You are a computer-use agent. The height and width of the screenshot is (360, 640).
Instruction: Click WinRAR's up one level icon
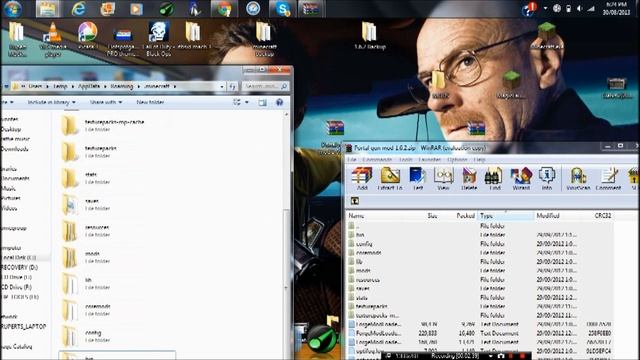point(355,201)
